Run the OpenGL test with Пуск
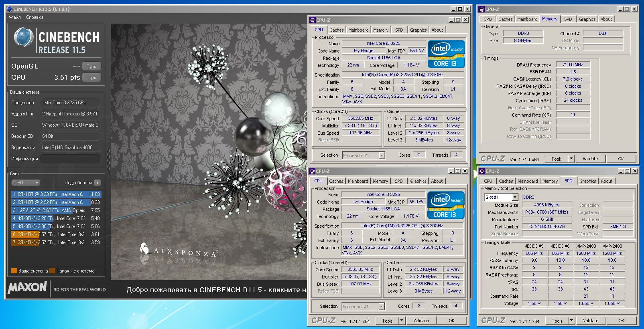Screen dimensions: 644x329 (x=91, y=67)
